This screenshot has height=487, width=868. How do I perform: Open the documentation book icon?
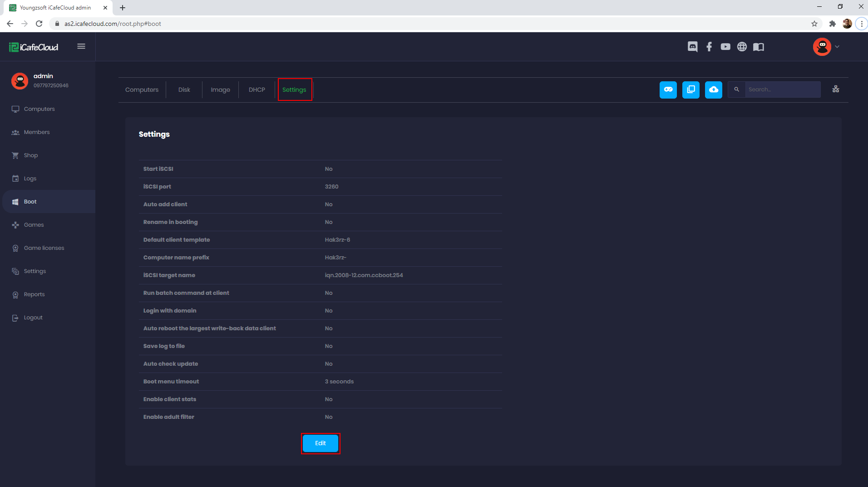pos(759,47)
